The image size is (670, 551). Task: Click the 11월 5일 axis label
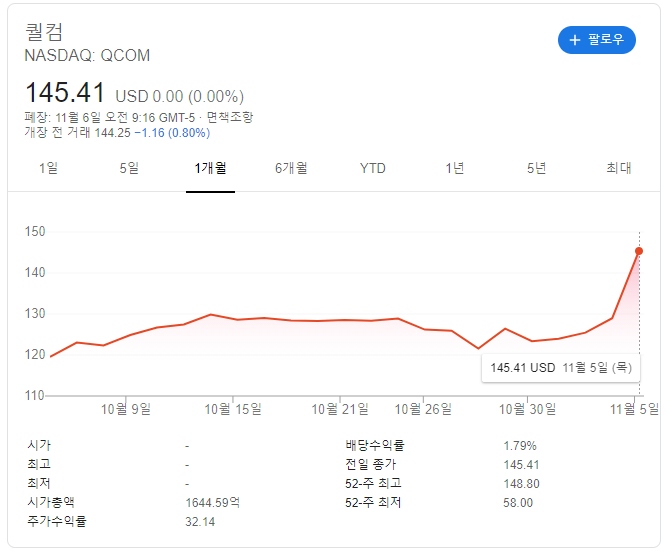coord(634,409)
